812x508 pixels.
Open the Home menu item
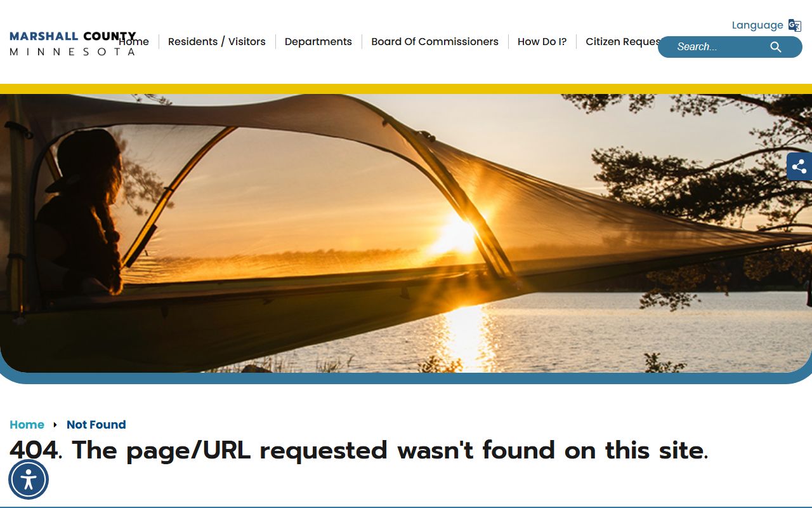(x=134, y=42)
